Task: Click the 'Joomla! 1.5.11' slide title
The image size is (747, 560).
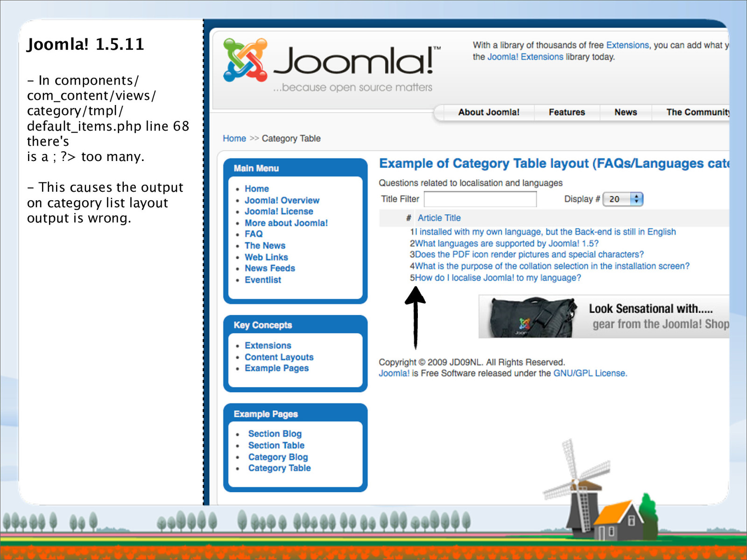Action: 85,44
